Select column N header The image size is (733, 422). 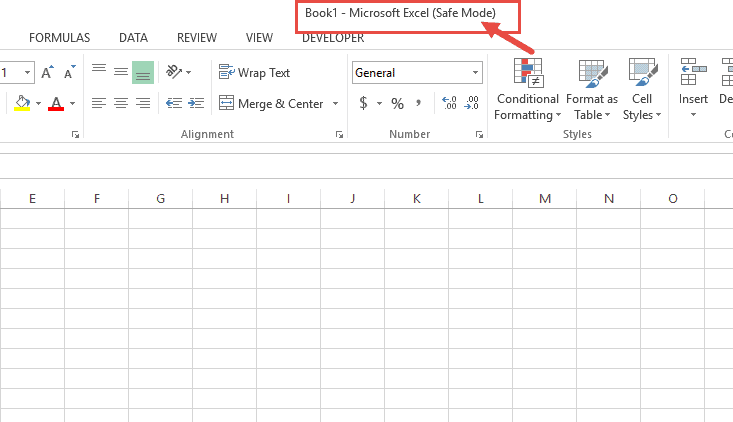(609, 199)
